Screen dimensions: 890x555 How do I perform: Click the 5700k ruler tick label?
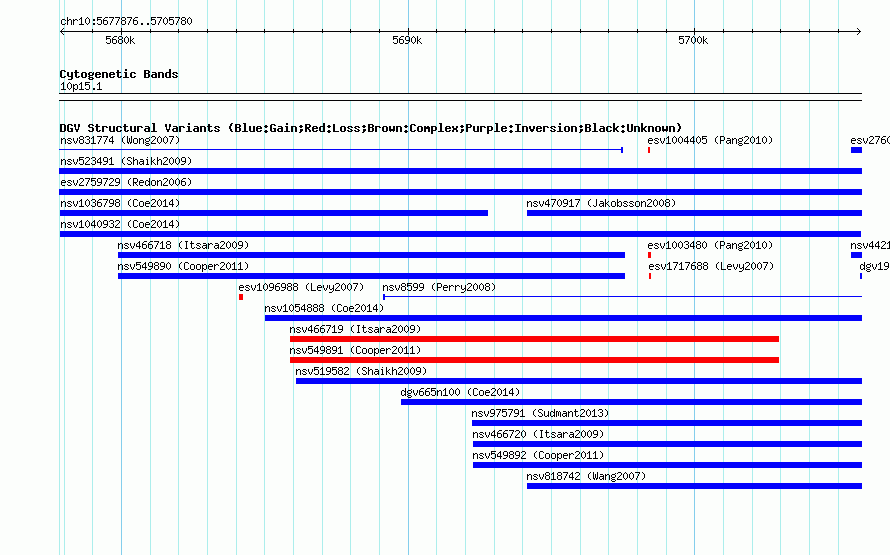click(693, 40)
